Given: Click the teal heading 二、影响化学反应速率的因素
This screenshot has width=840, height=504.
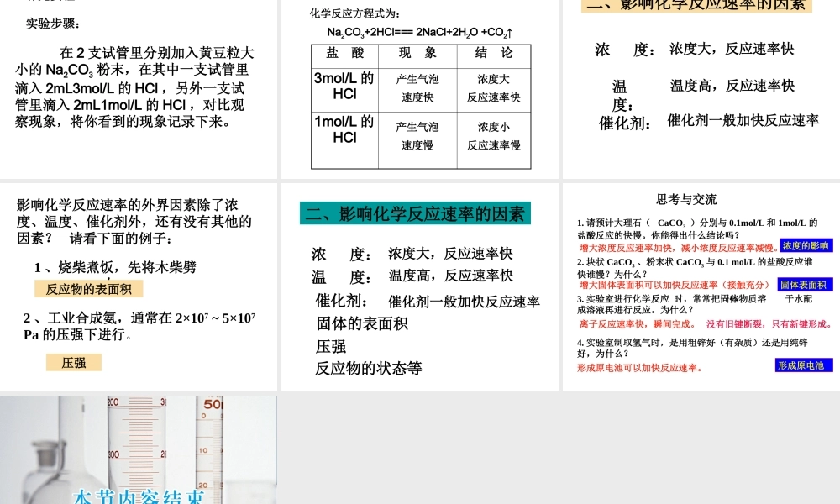Looking at the screenshot, I should (x=415, y=213).
